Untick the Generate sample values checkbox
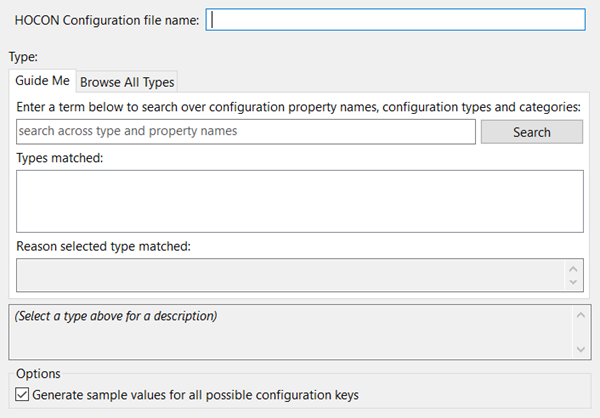This screenshot has width=600, height=418. [23, 395]
